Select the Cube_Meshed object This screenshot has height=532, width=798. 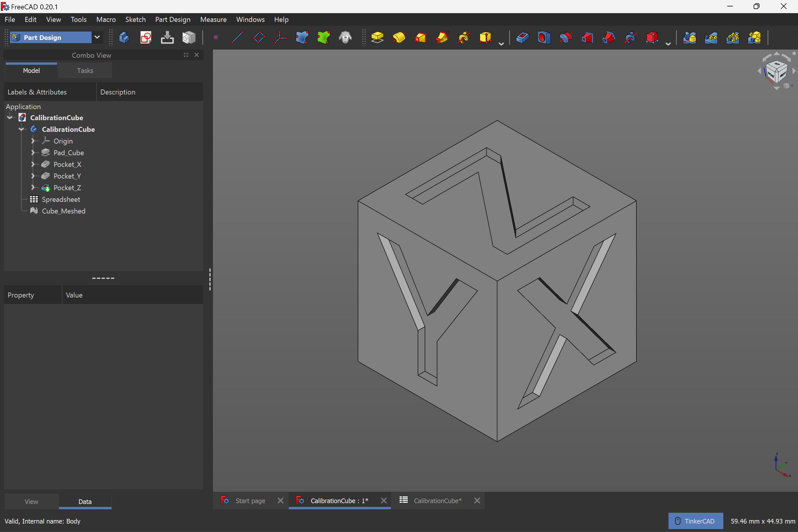pyautogui.click(x=64, y=211)
